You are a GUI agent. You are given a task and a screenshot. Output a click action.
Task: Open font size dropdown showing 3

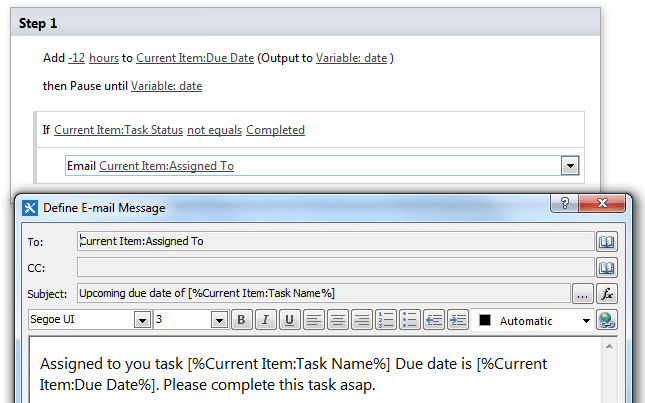[219, 320]
